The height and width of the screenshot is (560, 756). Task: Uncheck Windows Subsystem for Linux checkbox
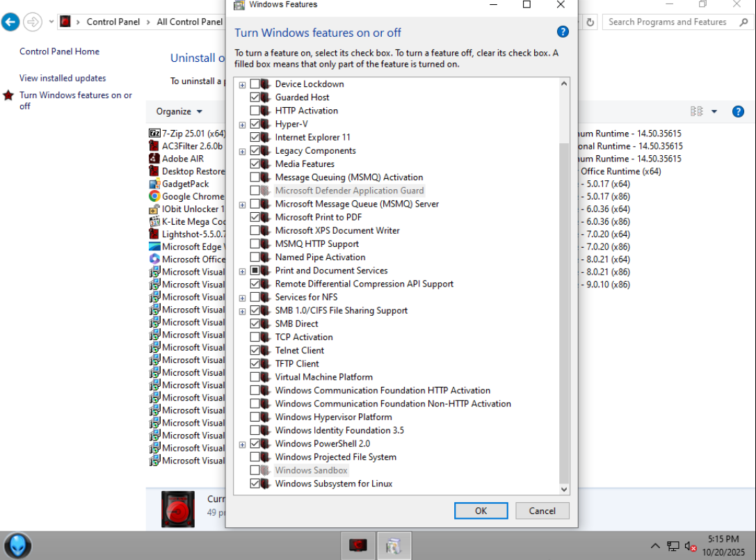(x=255, y=483)
